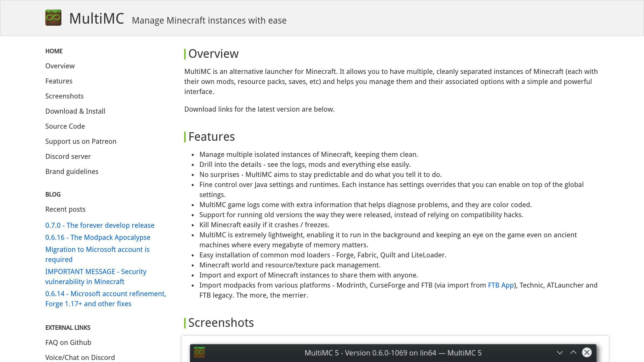Follow the FTB App link
The width and height of the screenshot is (644, 362).
point(501,285)
